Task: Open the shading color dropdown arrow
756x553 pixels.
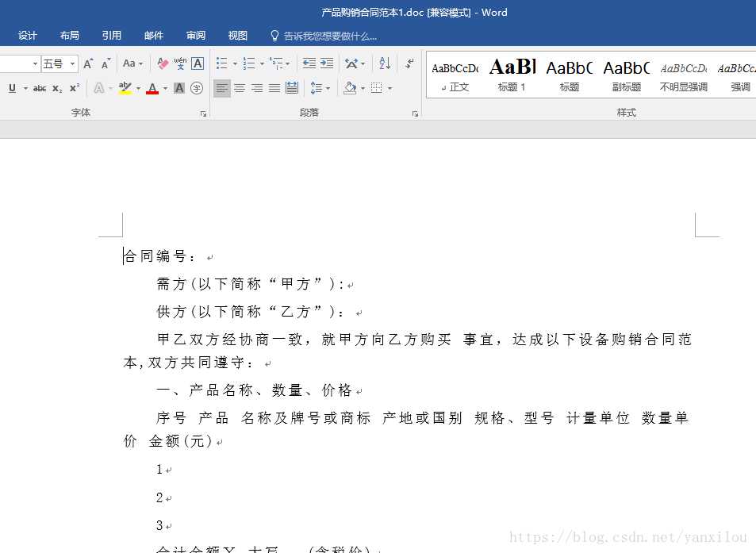Action: click(x=363, y=87)
